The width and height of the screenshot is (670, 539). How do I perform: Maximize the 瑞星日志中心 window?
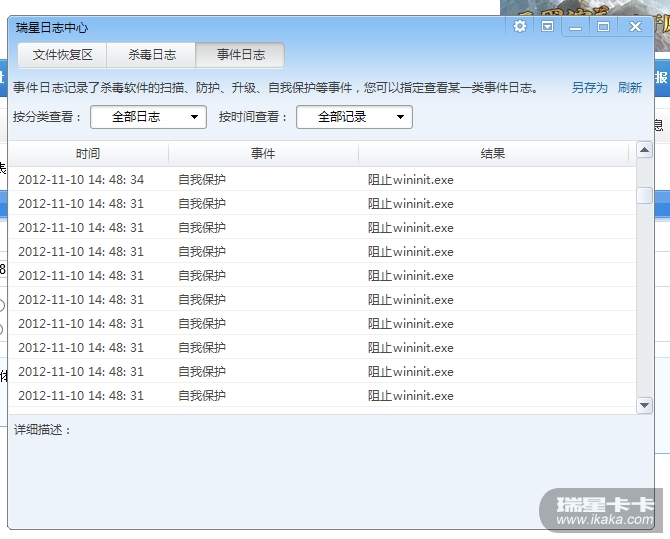click(603, 27)
